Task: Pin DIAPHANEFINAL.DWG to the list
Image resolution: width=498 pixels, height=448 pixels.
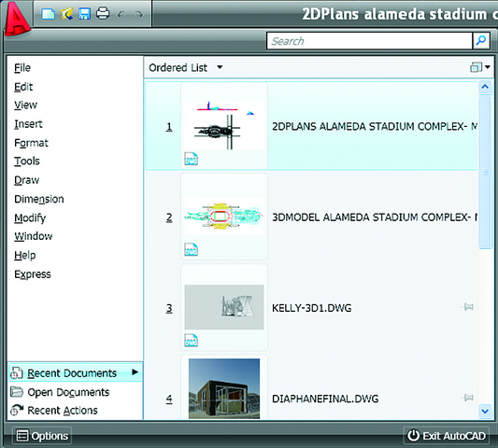Action: [x=467, y=398]
